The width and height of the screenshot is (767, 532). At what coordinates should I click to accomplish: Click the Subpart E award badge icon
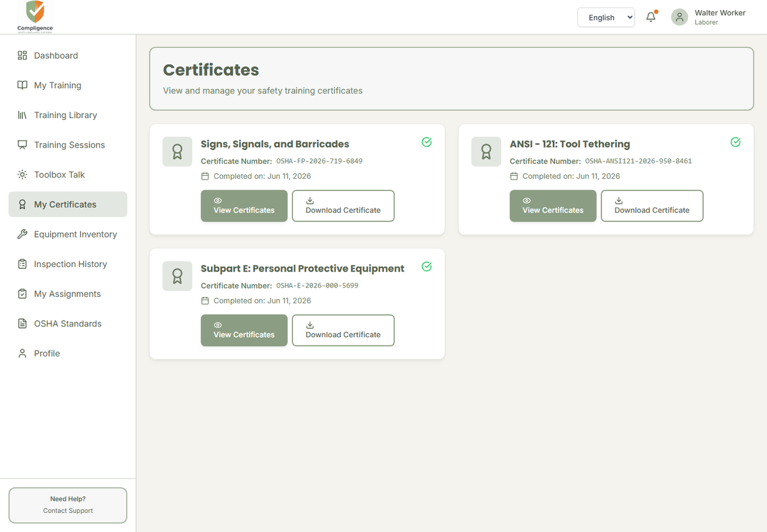point(177,277)
